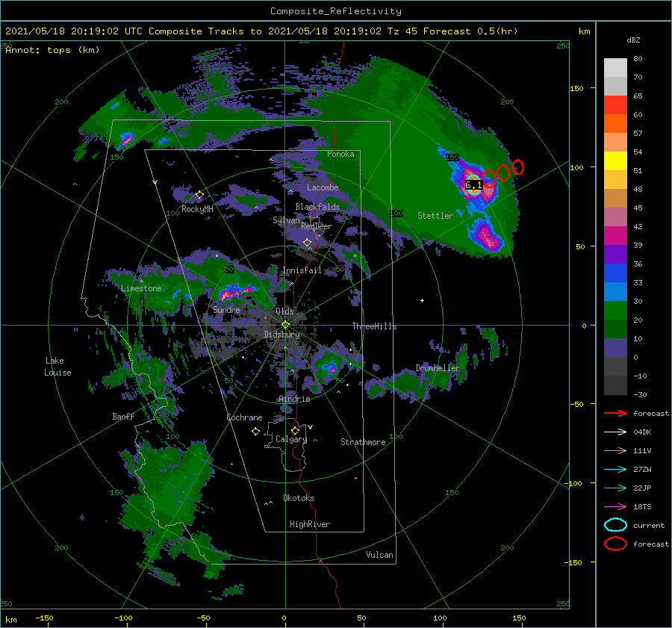
Task: Click the cyan current ellipse legend symbol
Action: click(615, 525)
